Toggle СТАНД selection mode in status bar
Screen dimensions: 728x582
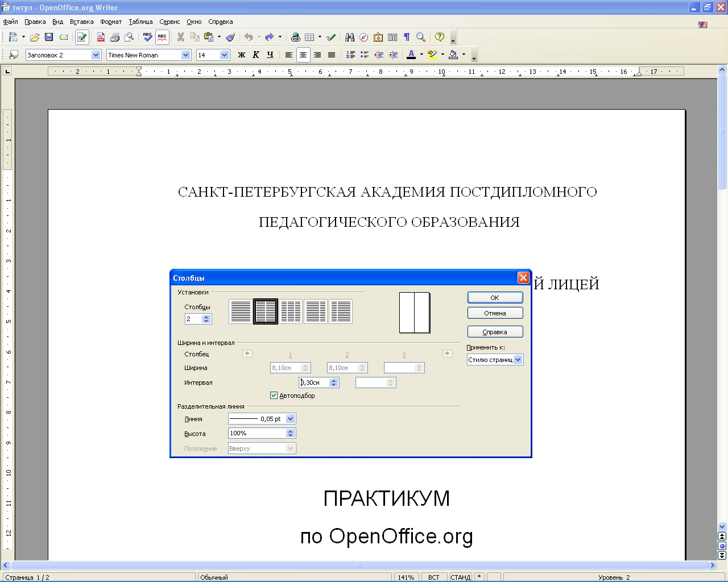click(461, 577)
